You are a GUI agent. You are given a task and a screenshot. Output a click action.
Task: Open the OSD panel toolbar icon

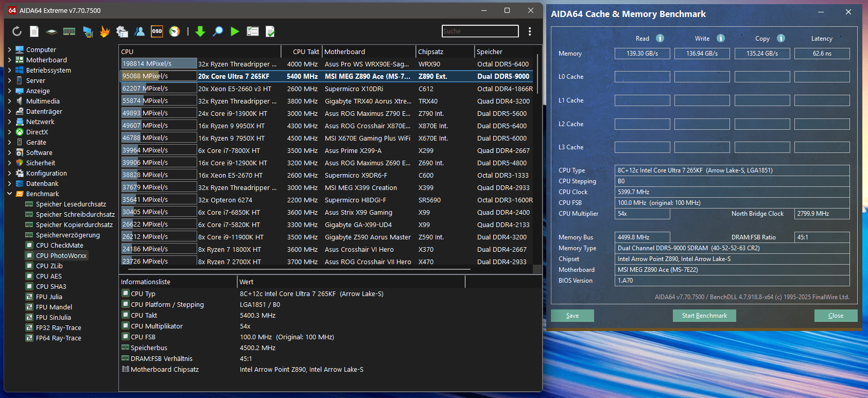(x=157, y=31)
